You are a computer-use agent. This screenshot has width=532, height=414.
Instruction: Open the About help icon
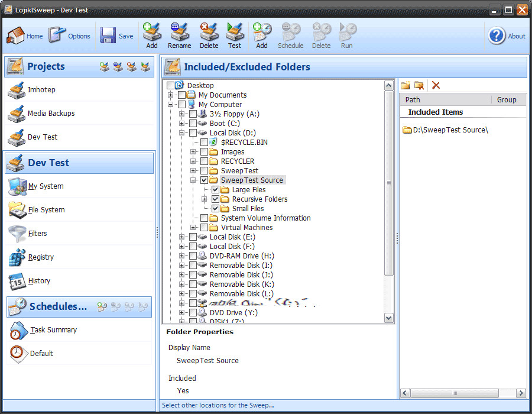pyautogui.click(x=507, y=35)
